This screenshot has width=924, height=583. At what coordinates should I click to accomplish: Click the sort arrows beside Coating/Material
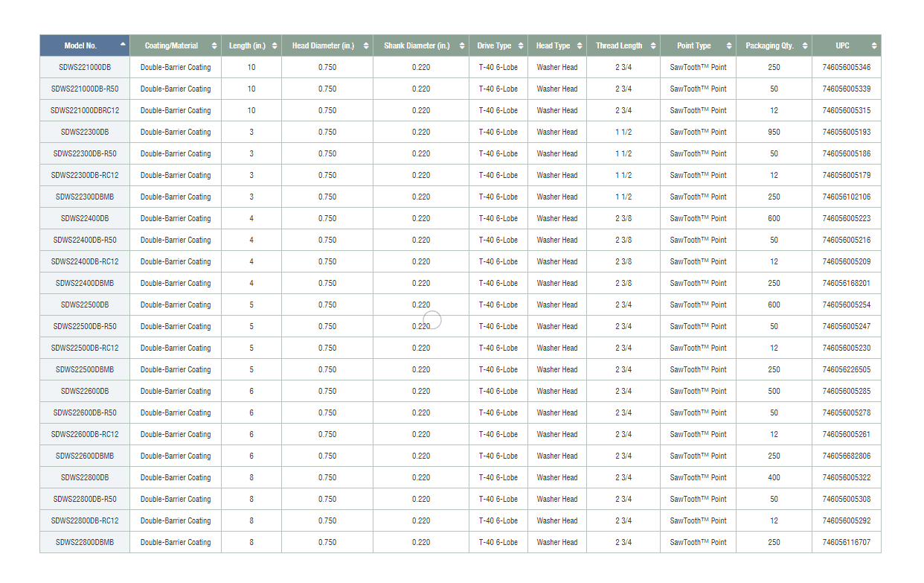coord(214,46)
